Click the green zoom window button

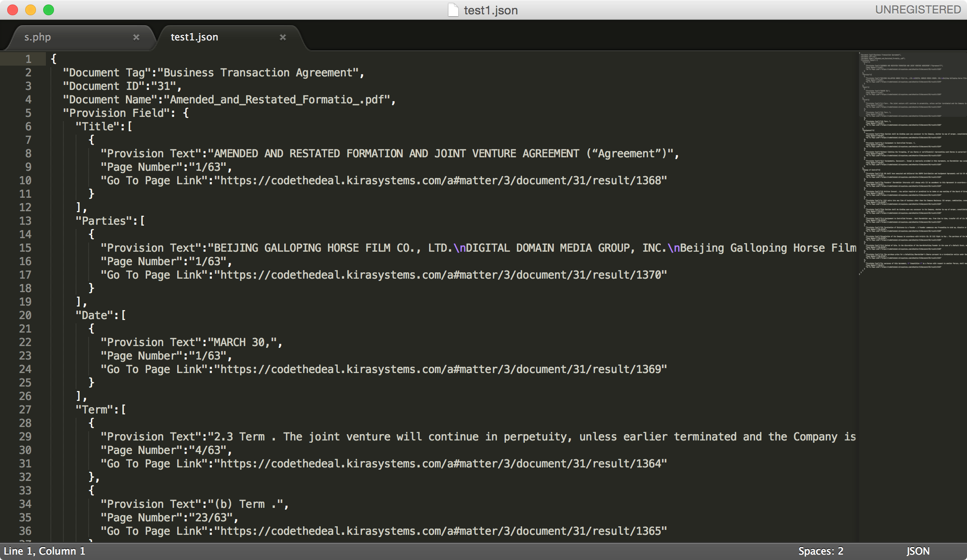tap(49, 10)
